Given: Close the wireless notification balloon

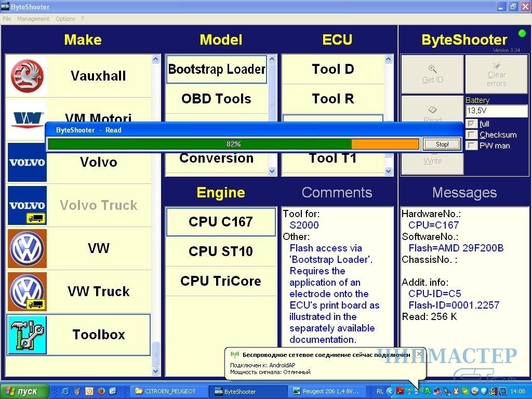Looking at the screenshot, I should [419, 354].
